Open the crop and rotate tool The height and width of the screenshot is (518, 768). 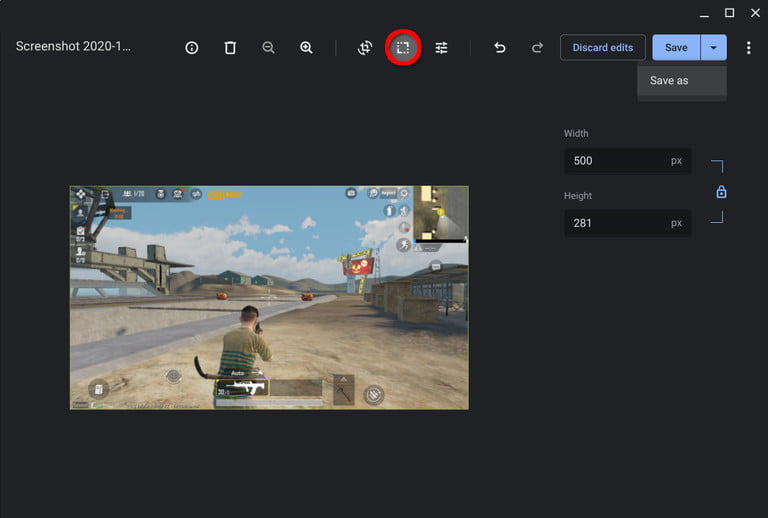(x=365, y=47)
